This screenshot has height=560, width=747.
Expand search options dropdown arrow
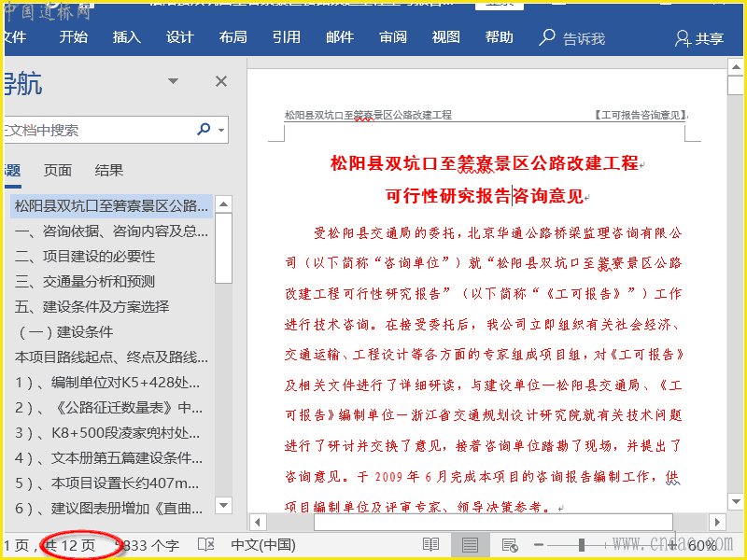(x=221, y=130)
